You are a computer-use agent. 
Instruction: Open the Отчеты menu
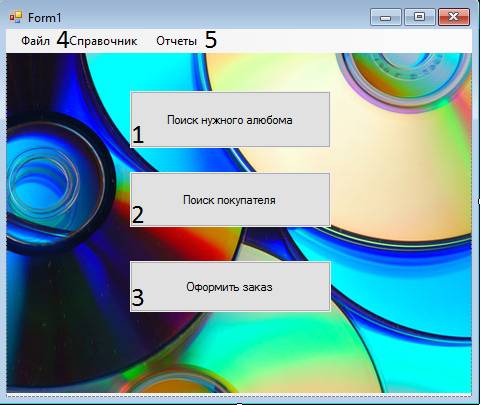pyautogui.click(x=176, y=41)
